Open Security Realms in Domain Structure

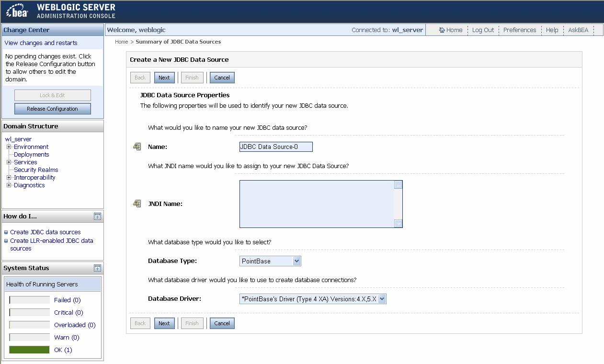coord(36,170)
